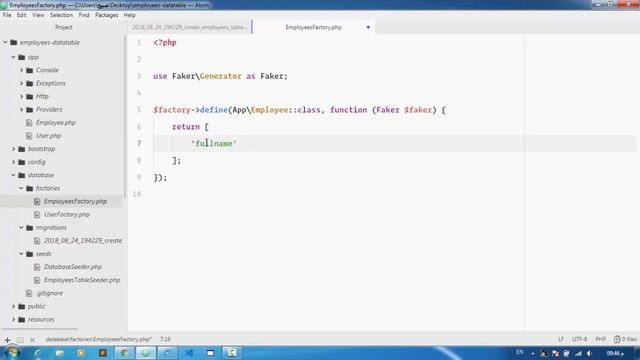Expand the resources folder
This screenshot has width=640, height=360.
click(x=13, y=319)
